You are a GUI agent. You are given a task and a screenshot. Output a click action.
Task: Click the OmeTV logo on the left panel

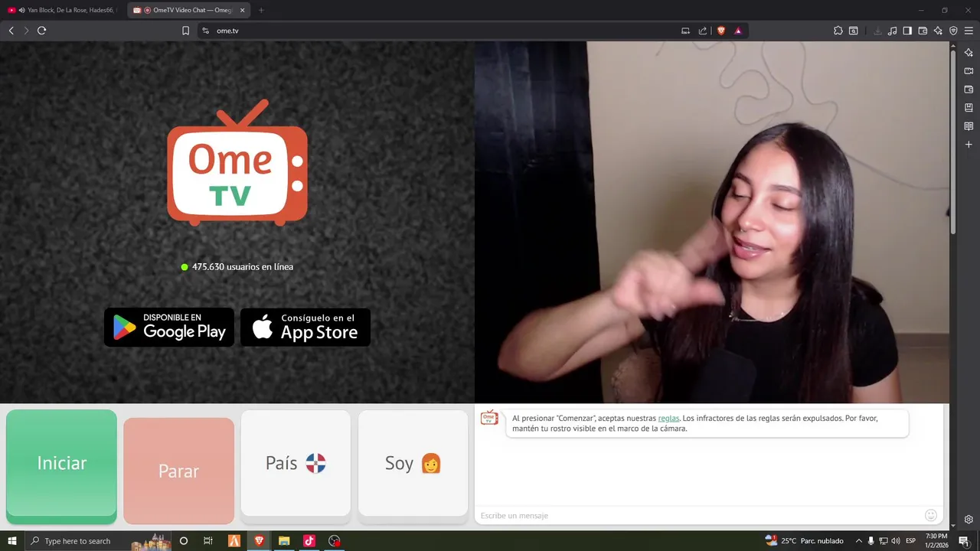pyautogui.click(x=237, y=162)
